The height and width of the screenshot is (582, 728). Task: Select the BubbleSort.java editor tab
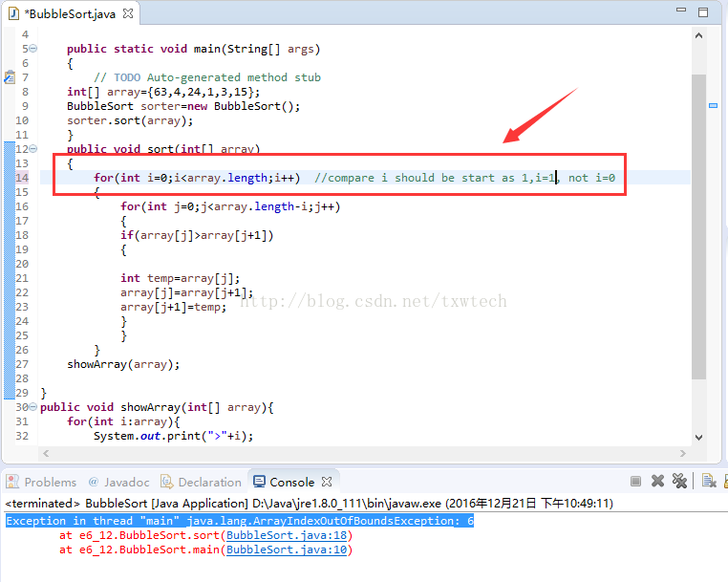point(70,14)
